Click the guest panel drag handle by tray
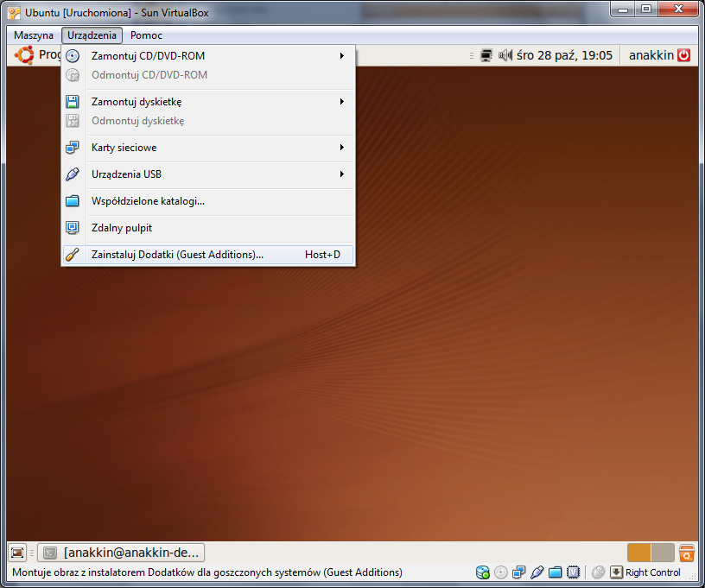The image size is (705, 588). pyautogui.click(x=472, y=56)
